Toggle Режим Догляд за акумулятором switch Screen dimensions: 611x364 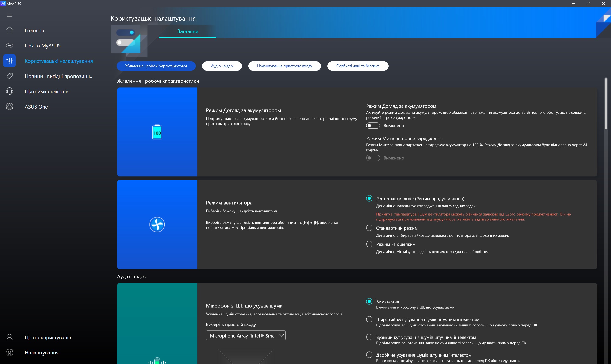click(x=373, y=126)
